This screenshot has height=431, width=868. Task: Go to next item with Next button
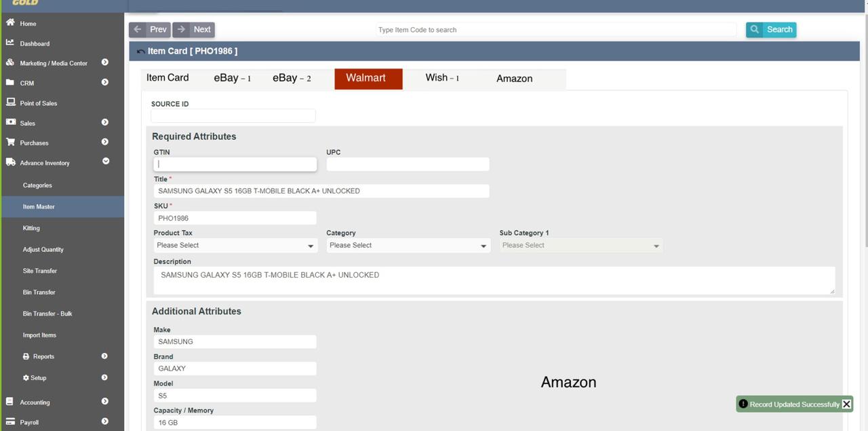193,29
